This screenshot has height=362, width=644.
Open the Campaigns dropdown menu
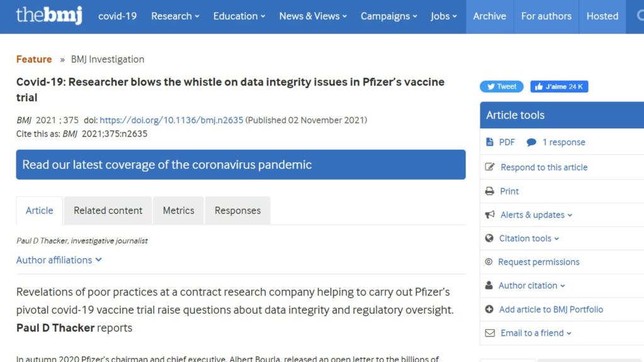pyautogui.click(x=389, y=16)
